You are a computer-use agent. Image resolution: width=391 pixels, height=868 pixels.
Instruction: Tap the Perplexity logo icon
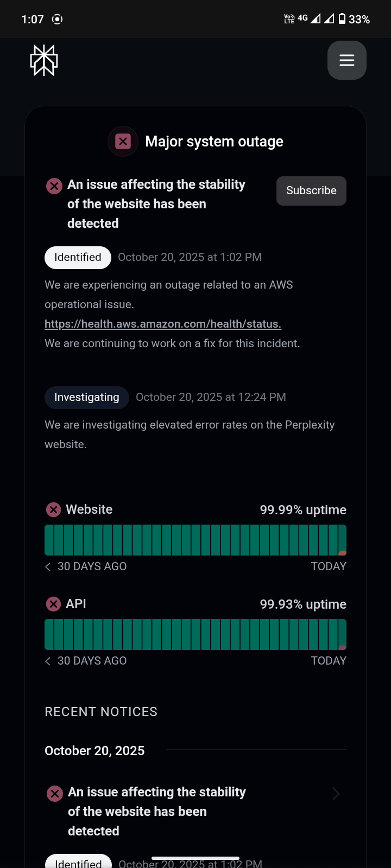pyautogui.click(x=44, y=60)
